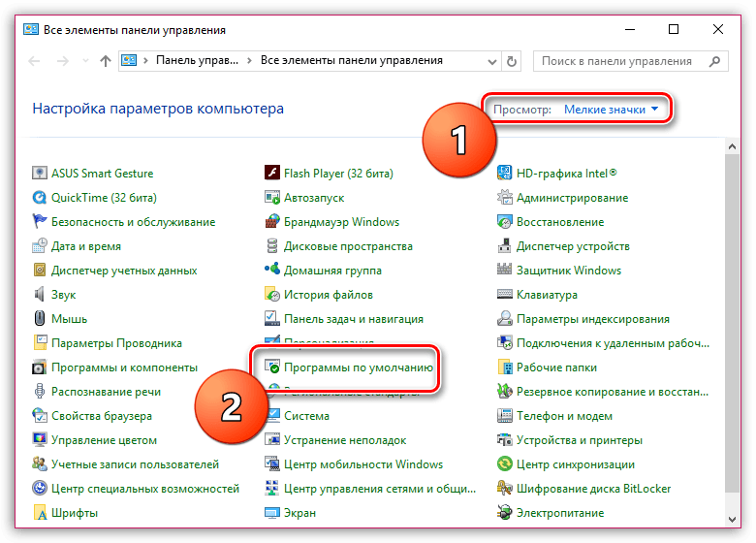Click the Брандмауэр Windows brick wall icon
The image size is (756, 543).
click(272, 221)
